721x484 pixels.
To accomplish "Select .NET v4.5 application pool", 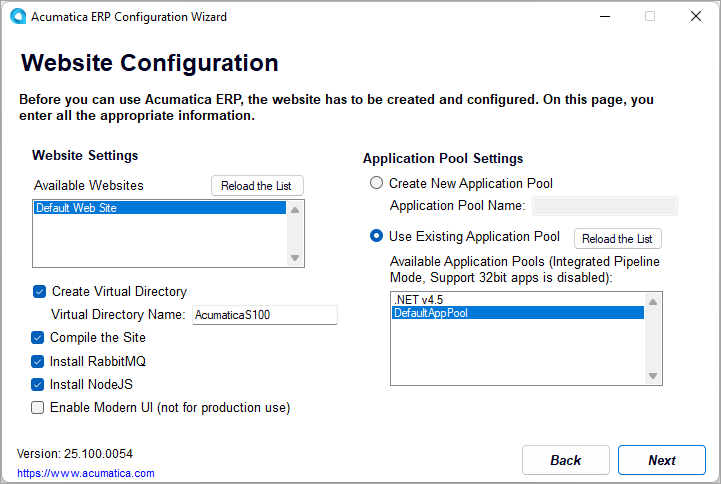I will click(x=517, y=299).
